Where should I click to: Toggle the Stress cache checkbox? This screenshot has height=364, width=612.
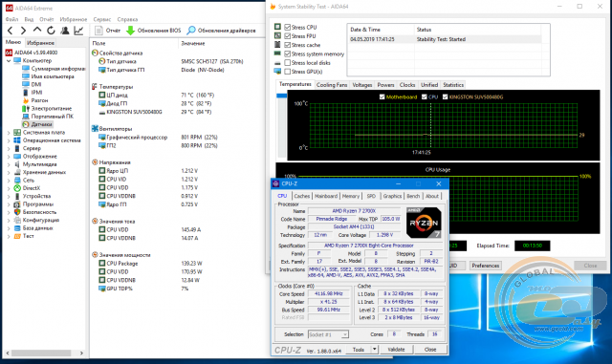pos(288,45)
